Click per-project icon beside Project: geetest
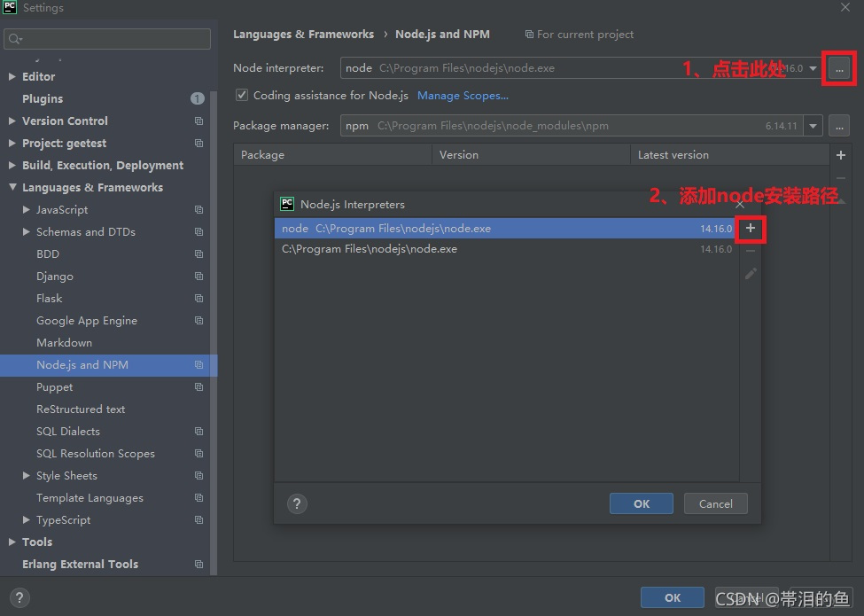This screenshot has height=616, width=864. pyautogui.click(x=198, y=144)
